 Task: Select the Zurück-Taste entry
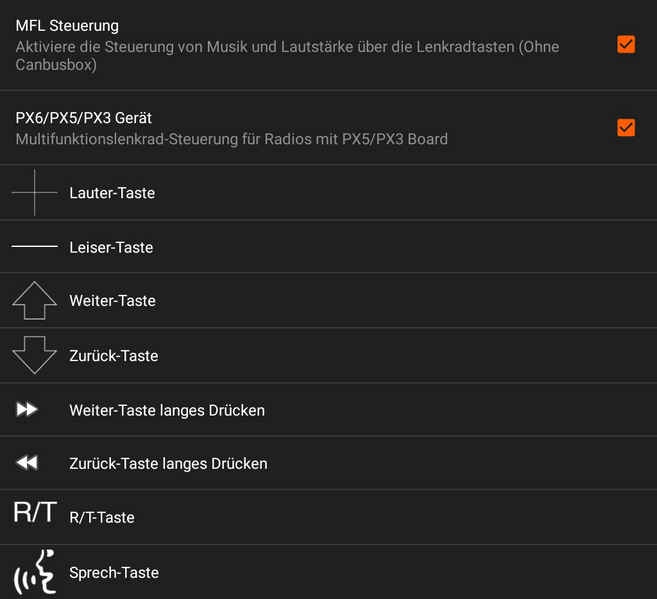click(113, 356)
